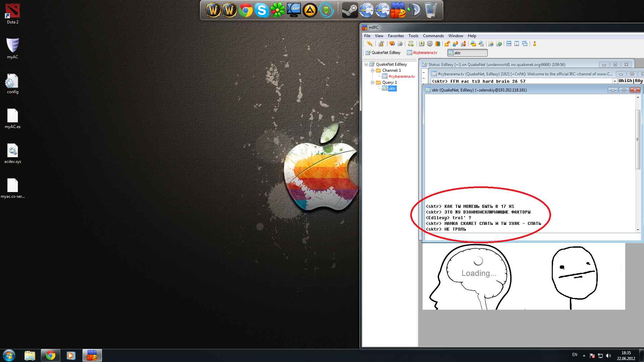Select #cyberarena.tv in the treebar

click(x=401, y=76)
